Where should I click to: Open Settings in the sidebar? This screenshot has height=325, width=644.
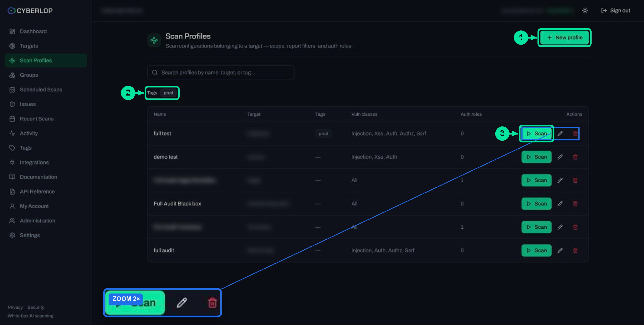(x=46, y=235)
